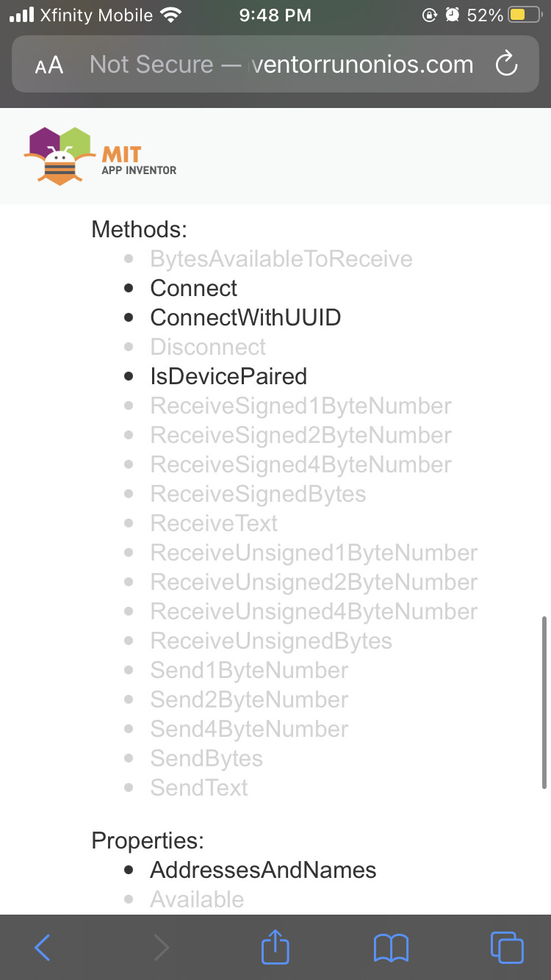Open the Share sheet icon
Image resolution: width=551 pixels, height=980 pixels.
pos(275,946)
